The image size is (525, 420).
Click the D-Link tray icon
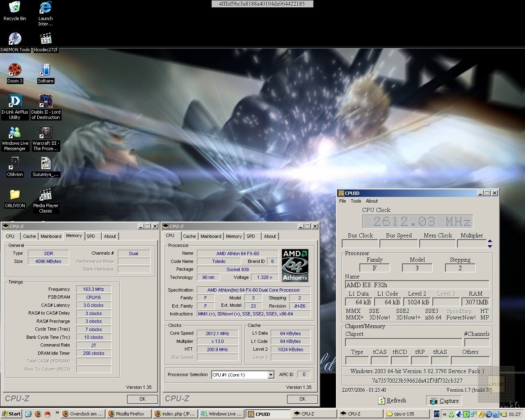466,414
